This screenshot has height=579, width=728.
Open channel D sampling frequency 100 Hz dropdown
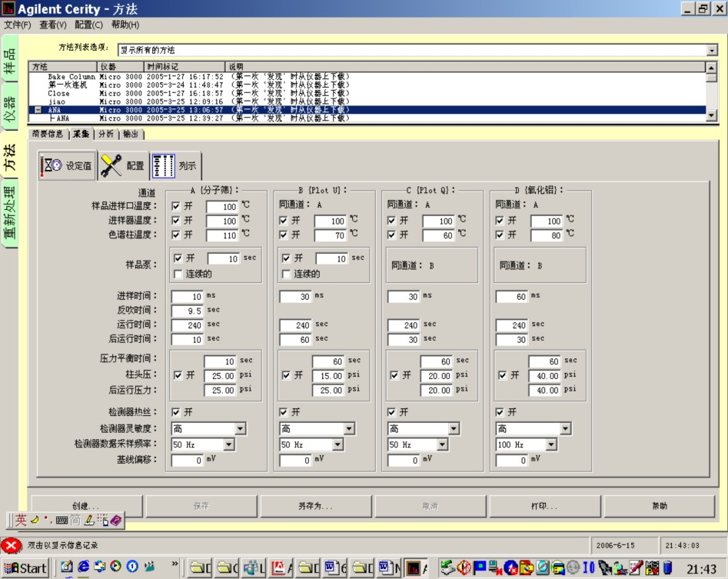[551, 444]
